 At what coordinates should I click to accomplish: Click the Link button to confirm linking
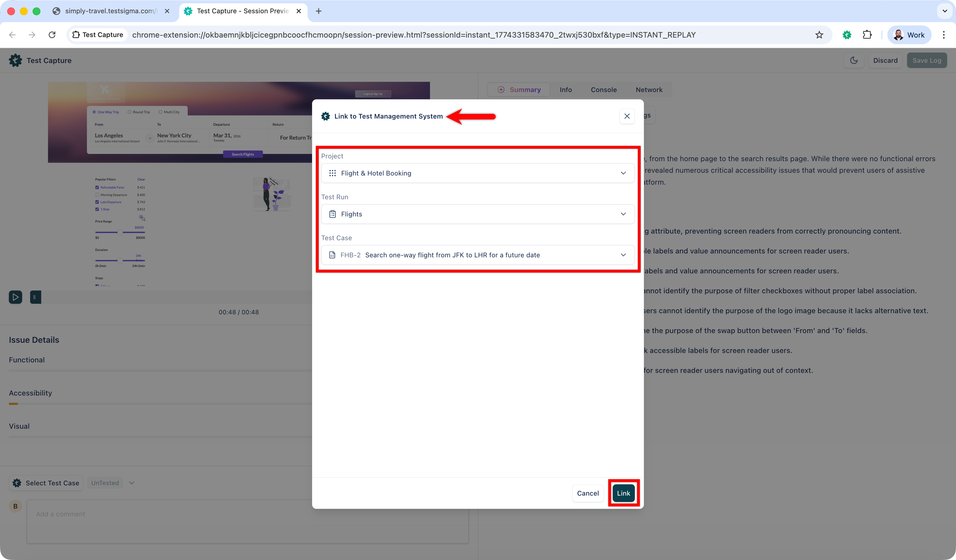[x=624, y=493]
